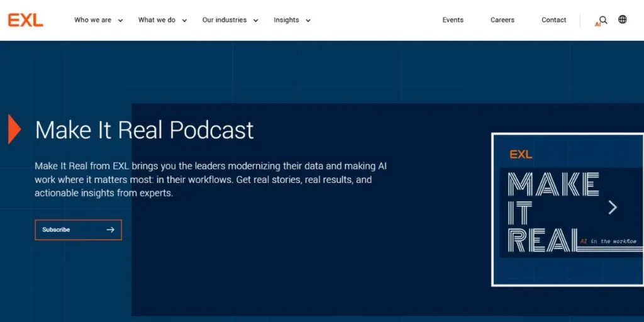Open the AI search magnifier icon
644x322 pixels.
point(602,20)
